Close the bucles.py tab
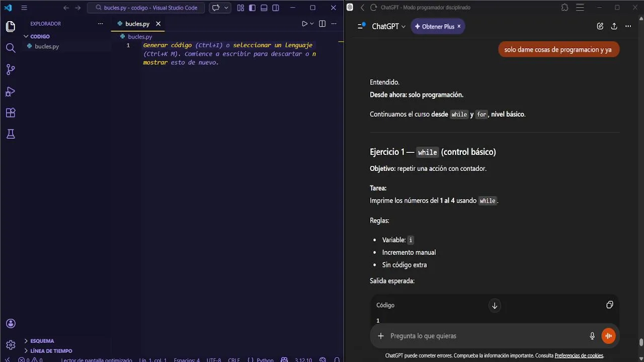Image resolution: width=644 pixels, height=362 pixels. (x=158, y=24)
